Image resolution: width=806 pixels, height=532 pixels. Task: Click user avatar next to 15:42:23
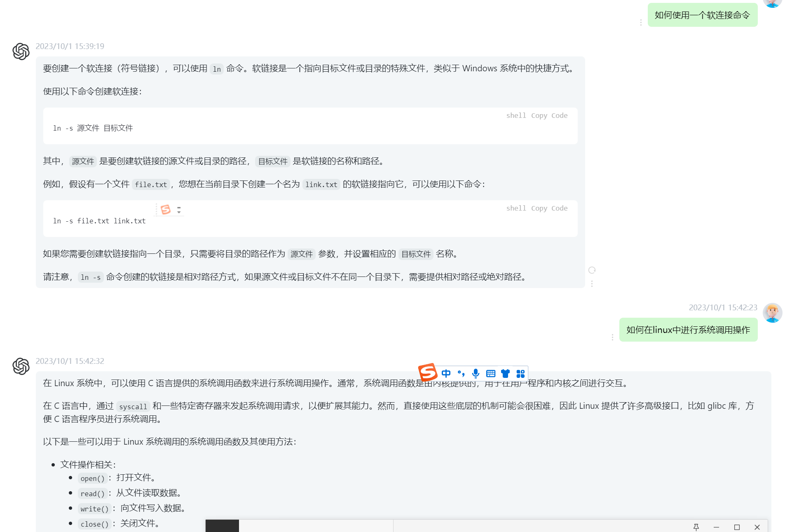(x=772, y=313)
